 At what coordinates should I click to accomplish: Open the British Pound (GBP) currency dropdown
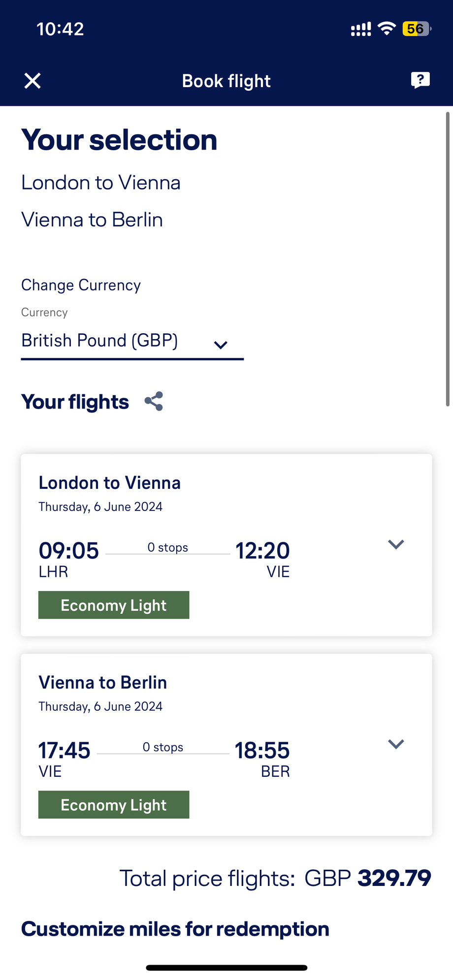tap(132, 341)
